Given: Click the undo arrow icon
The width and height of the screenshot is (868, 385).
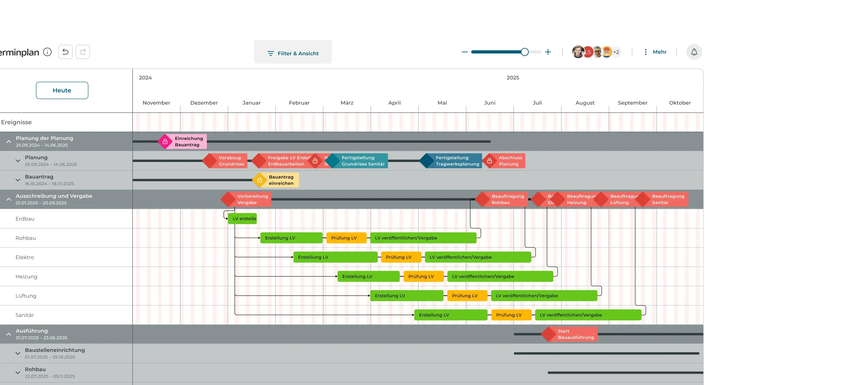Looking at the screenshot, I should click(x=65, y=52).
